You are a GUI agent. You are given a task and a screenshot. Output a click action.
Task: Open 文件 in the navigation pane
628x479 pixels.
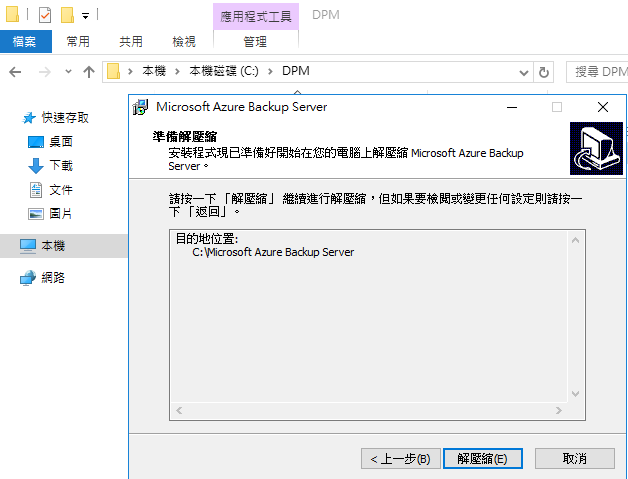point(61,189)
